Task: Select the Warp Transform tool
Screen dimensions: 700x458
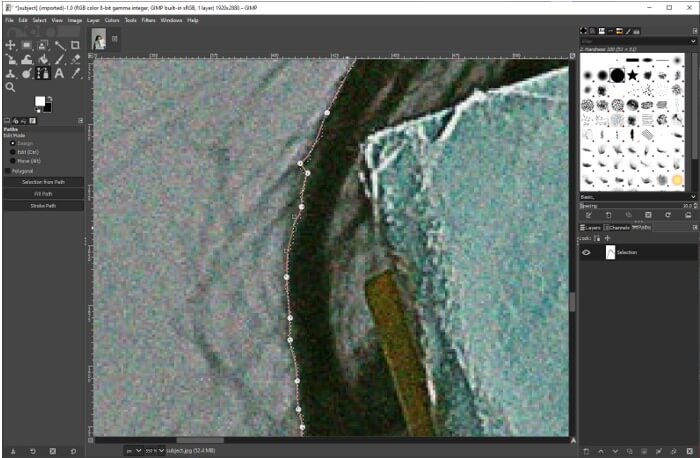Action: (27, 59)
